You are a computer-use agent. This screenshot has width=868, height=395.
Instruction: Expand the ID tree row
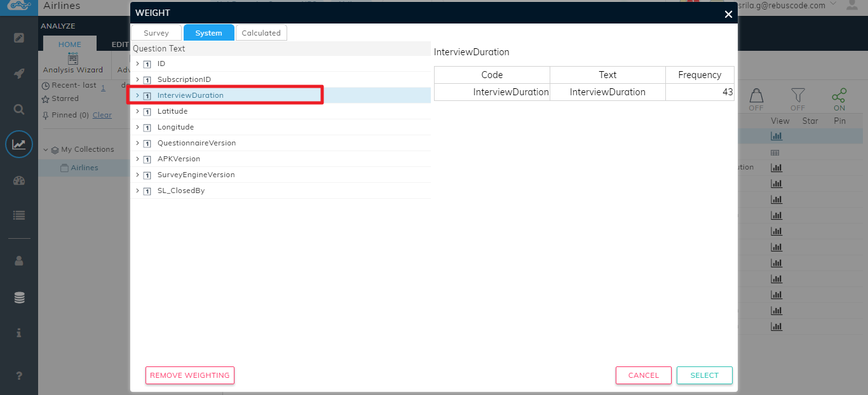tap(137, 64)
